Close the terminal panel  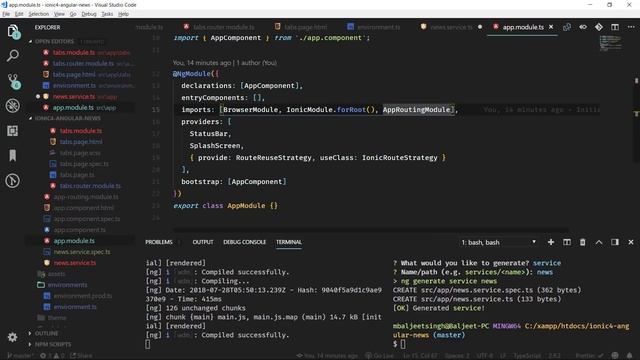(631, 242)
